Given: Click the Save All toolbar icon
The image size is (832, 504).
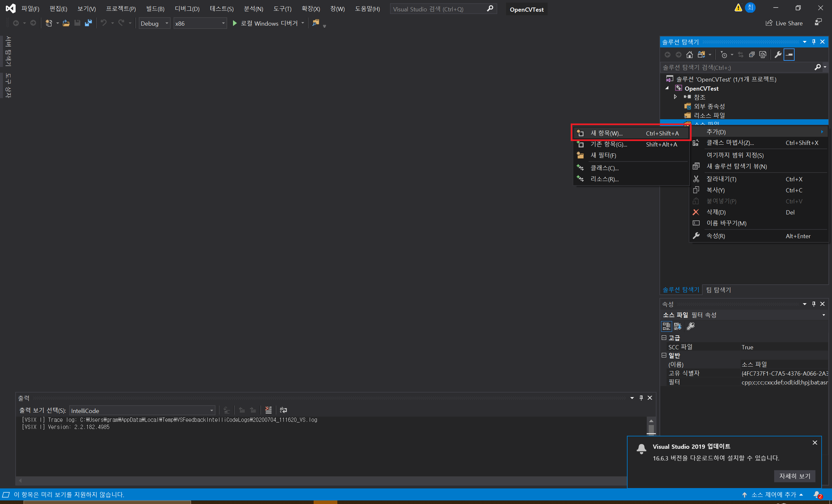Looking at the screenshot, I should (x=88, y=23).
